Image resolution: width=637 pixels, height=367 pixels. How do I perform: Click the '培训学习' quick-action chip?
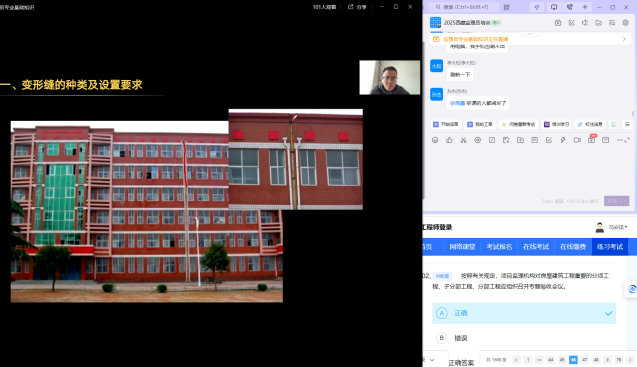click(557, 124)
